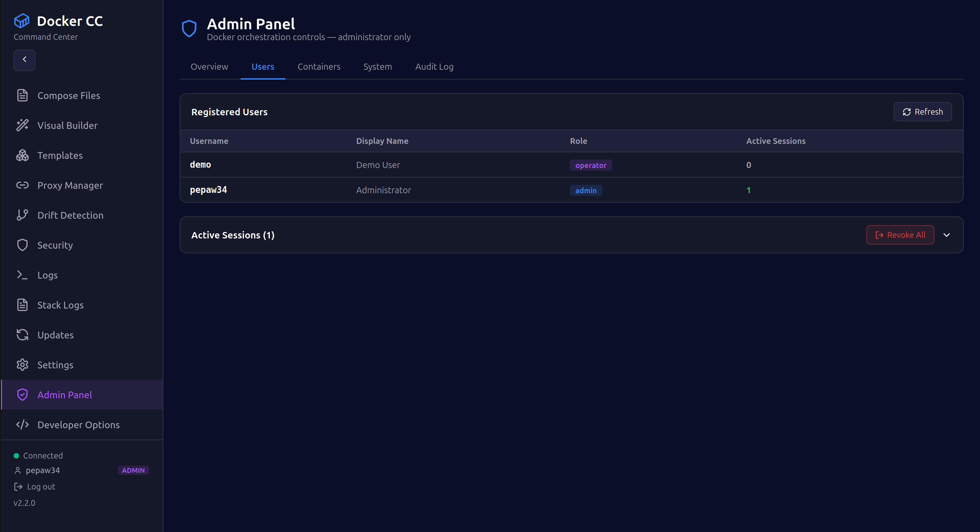Open the Audit Log tab

point(434,67)
